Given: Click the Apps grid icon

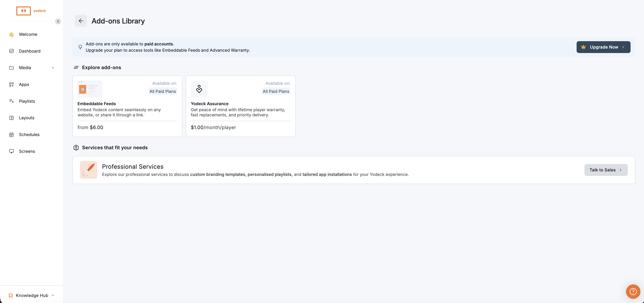Looking at the screenshot, I should tap(11, 84).
